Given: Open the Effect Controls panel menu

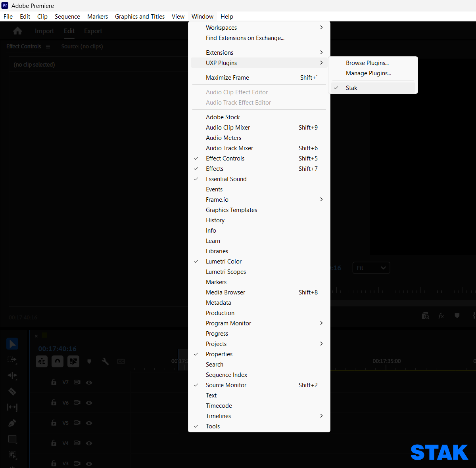Looking at the screenshot, I should [48, 46].
